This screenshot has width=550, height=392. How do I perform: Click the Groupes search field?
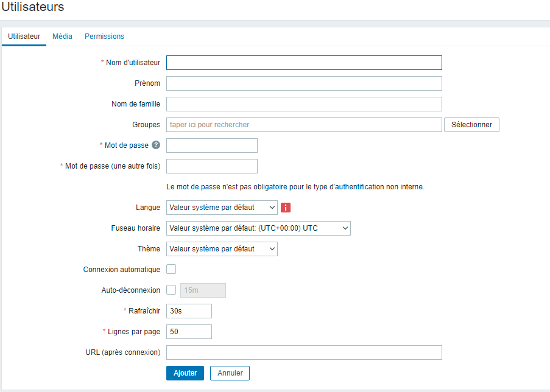point(304,125)
